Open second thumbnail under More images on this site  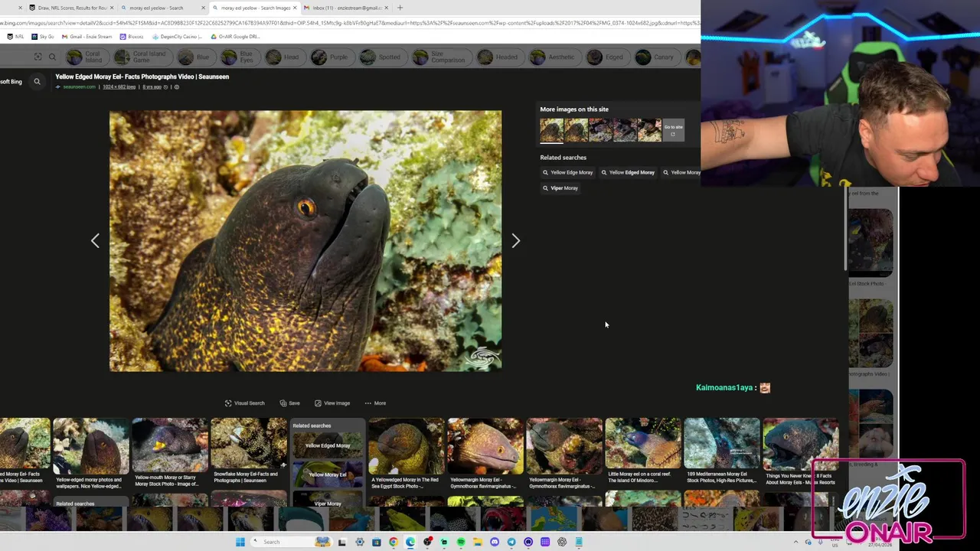pos(576,130)
